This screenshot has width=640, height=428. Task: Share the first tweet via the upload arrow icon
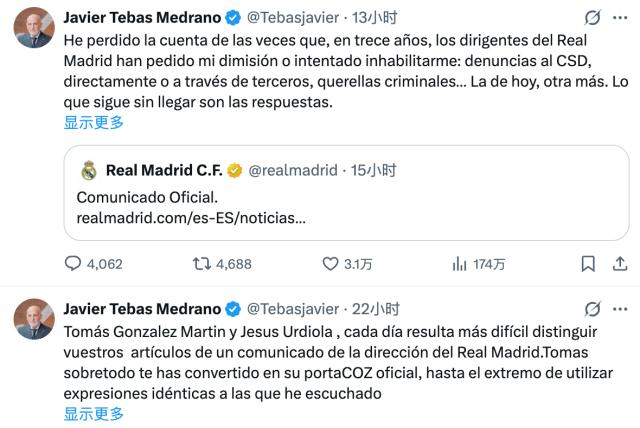[620, 264]
